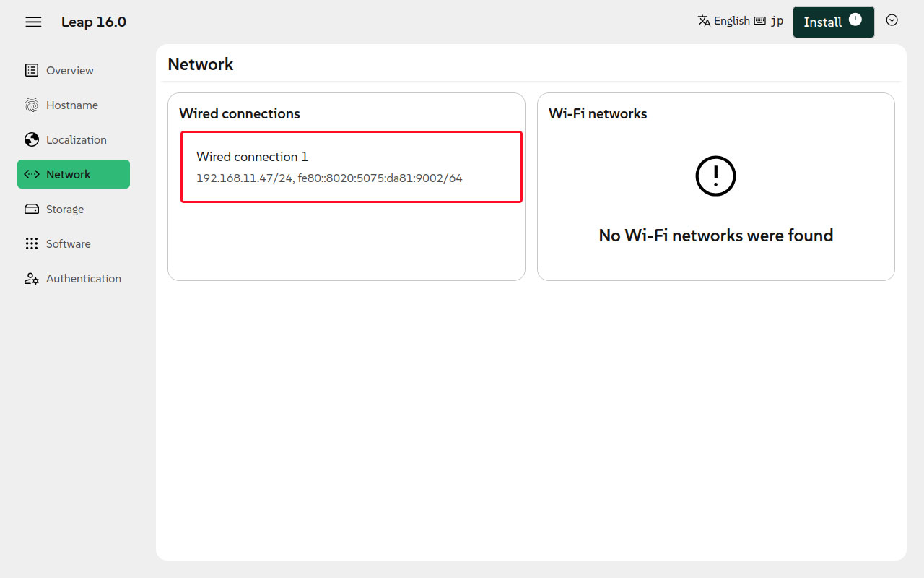Click the keyboard layout icon
Viewport: 924px width, 578px height.
pyautogui.click(x=759, y=21)
